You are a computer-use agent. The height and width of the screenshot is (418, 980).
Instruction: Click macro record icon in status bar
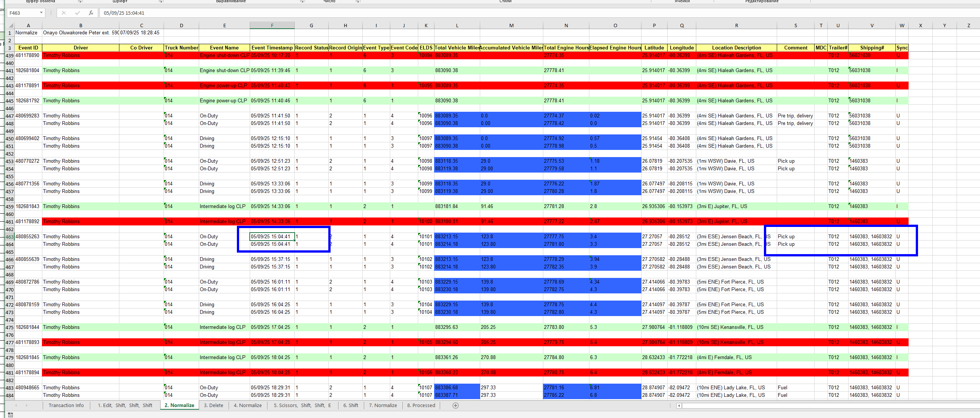pyautogui.click(x=10, y=415)
